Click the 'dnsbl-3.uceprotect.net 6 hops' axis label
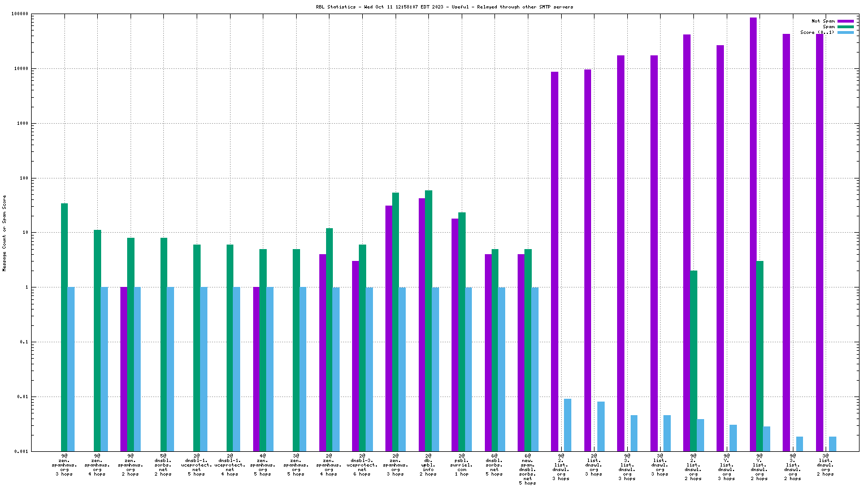 (362, 464)
